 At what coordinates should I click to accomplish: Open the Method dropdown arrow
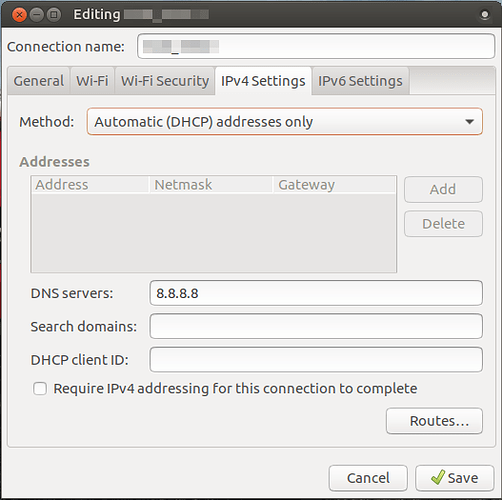tap(469, 122)
